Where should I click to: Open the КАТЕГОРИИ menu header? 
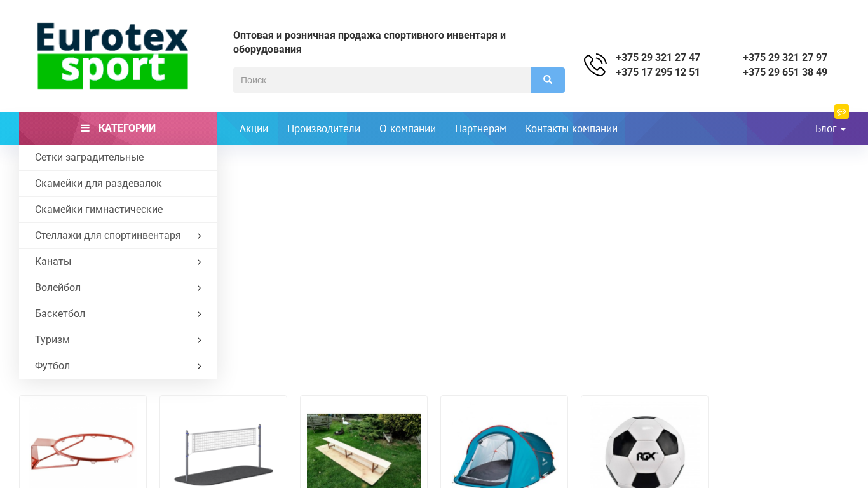click(x=118, y=128)
